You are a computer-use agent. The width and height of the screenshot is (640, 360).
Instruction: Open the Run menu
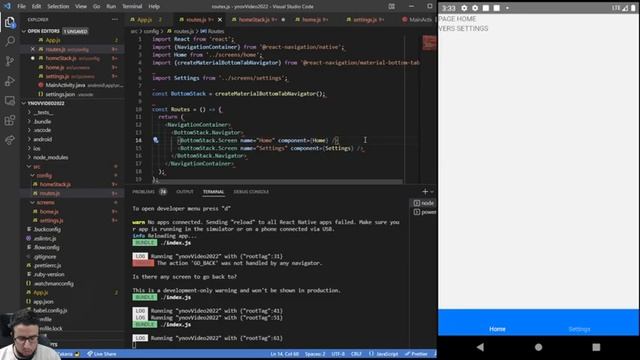tap(111, 6)
